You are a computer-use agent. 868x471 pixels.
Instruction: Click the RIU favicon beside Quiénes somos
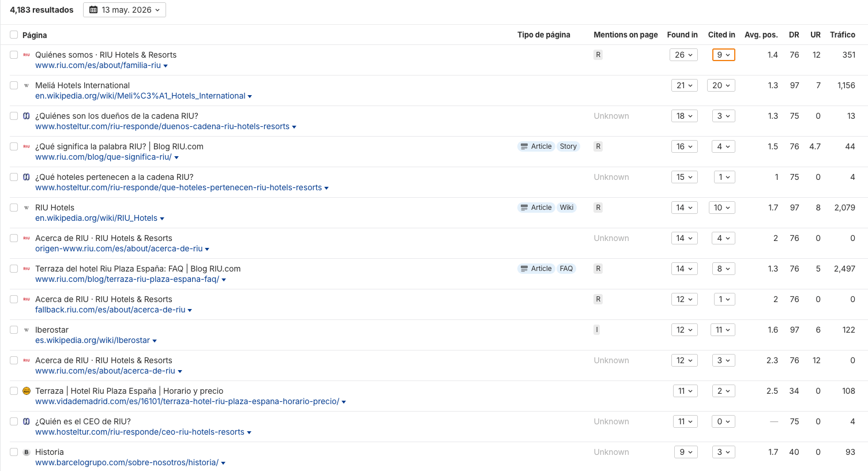pos(27,55)
